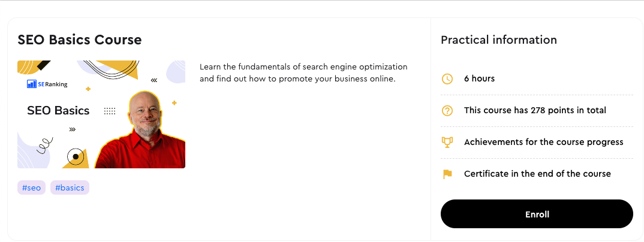
Task: Click the trophy achievements icon
Action: point(447,142)
